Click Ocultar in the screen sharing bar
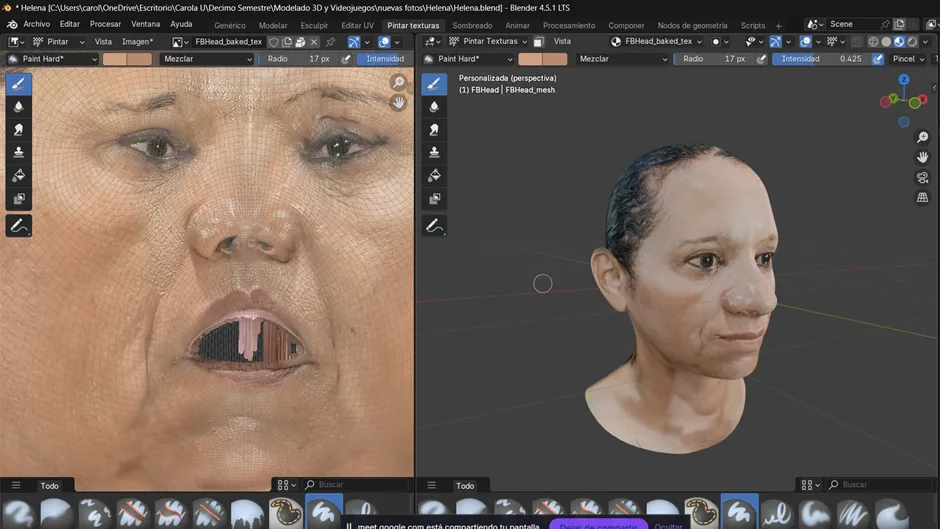The image size is (940, 529). [668, 525]
